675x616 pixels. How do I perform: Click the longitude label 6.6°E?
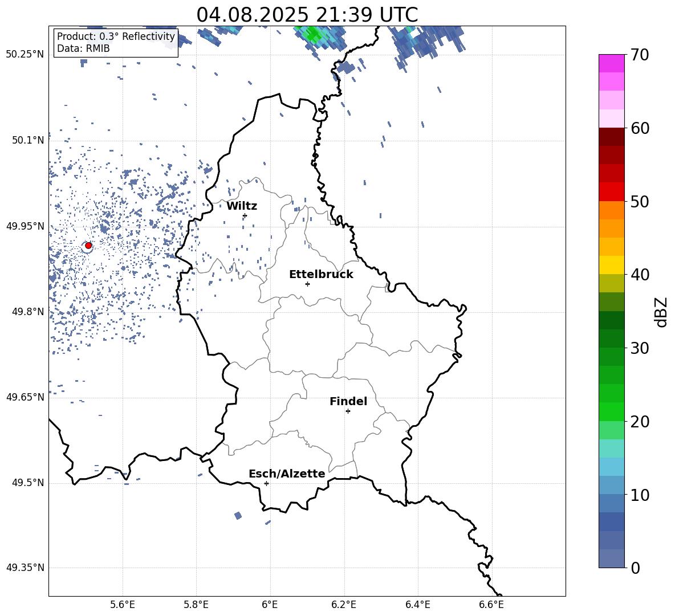[x=491, y=605]
